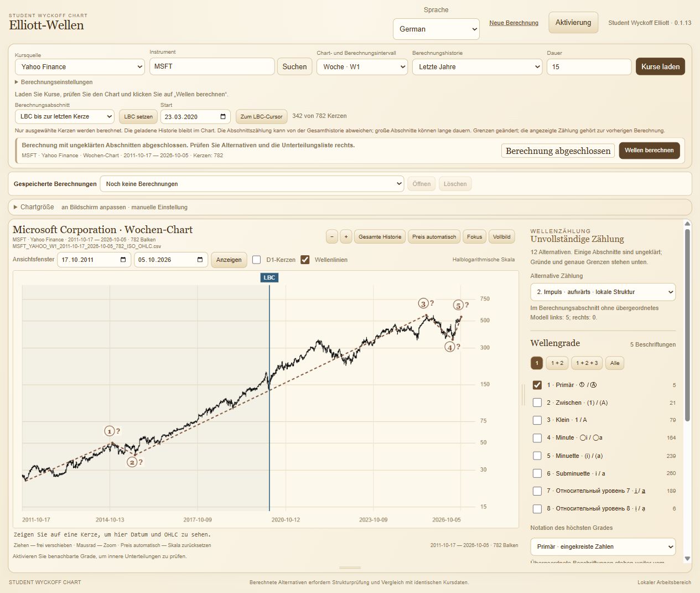Click the minus zoom-out chart button

tap(332, 236)
